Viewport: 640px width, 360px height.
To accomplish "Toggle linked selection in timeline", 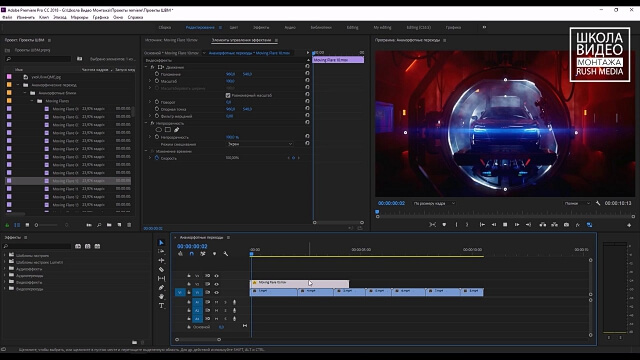I will 203,254.
